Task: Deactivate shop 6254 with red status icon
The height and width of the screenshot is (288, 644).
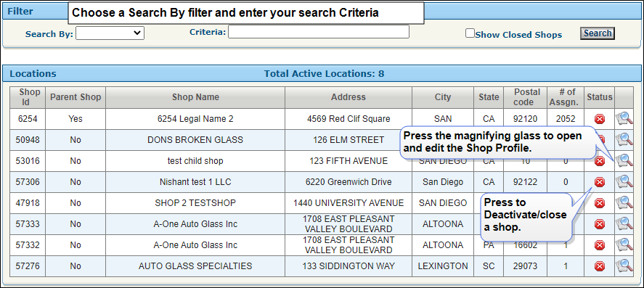Action: coord(600,119)
